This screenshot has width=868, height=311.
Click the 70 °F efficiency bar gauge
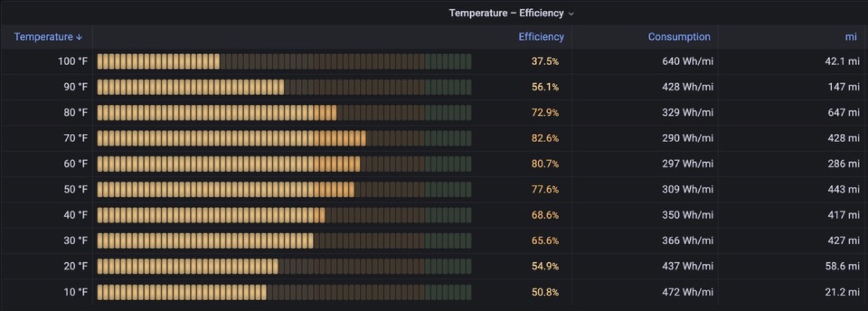pyautogui.click(x=284, y=138)
